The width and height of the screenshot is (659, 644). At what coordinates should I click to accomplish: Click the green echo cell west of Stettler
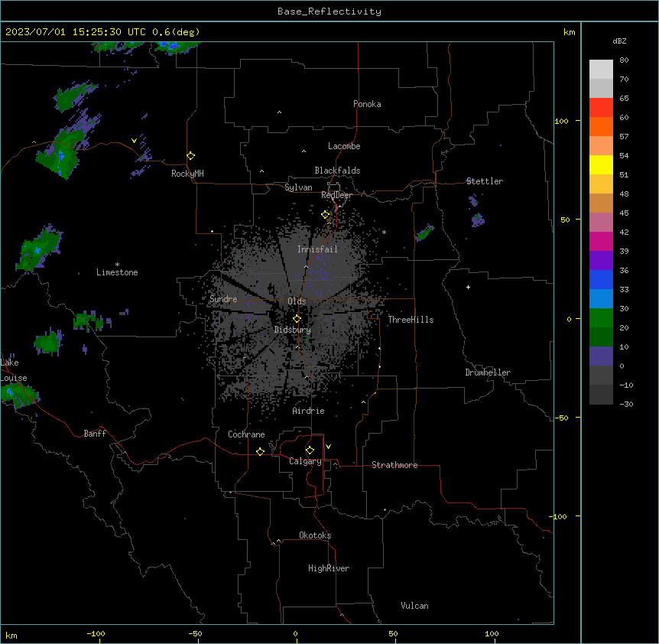point(424,233)
